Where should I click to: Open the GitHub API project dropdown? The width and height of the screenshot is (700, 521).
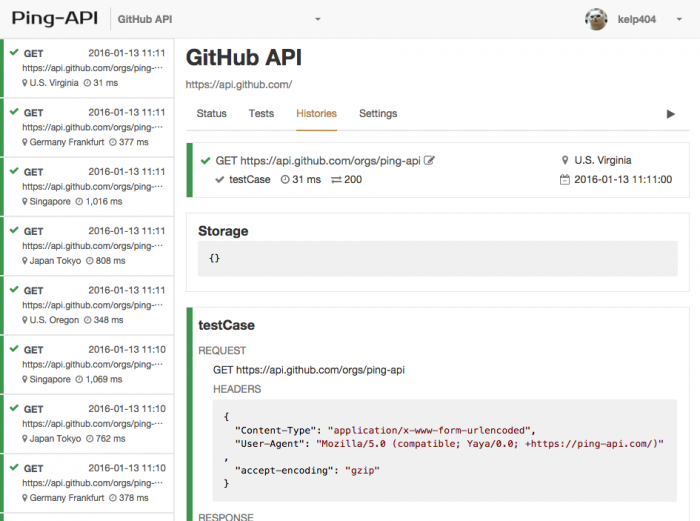point(219,19)
